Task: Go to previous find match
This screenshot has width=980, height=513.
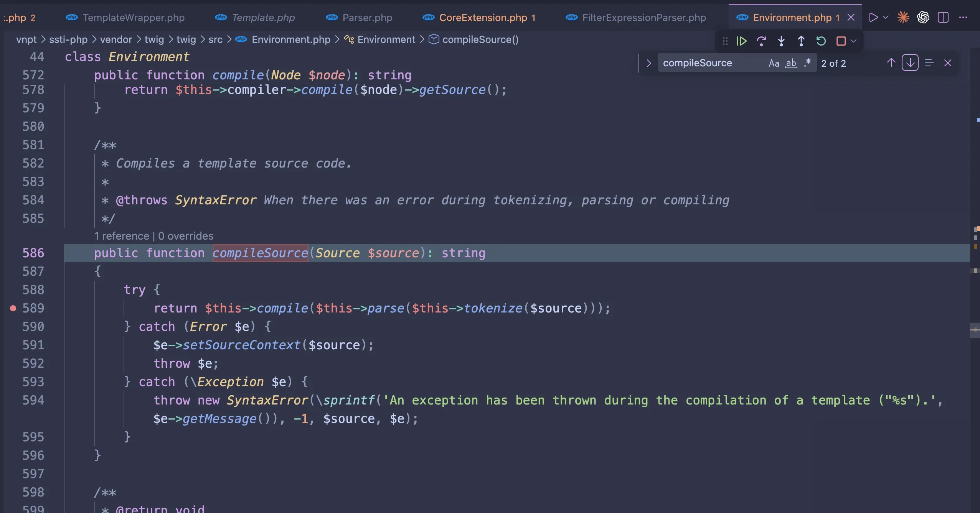Action: click(891, 63)
